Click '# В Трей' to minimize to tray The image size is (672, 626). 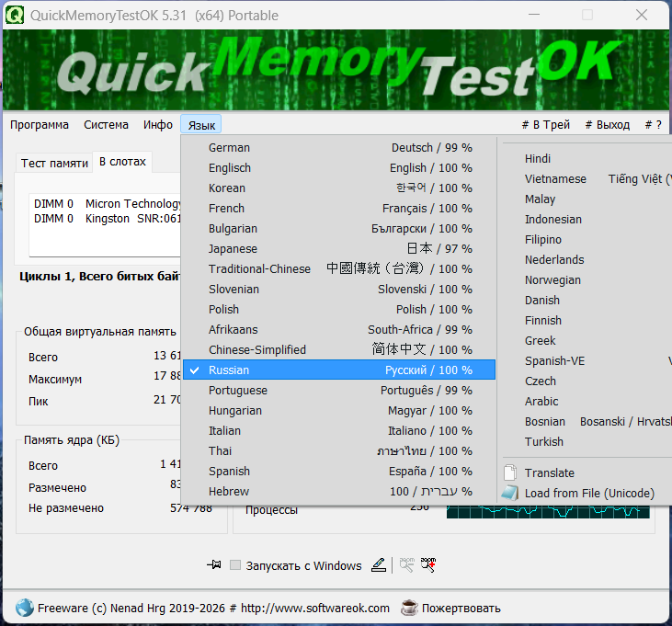[x=545, y=125]
